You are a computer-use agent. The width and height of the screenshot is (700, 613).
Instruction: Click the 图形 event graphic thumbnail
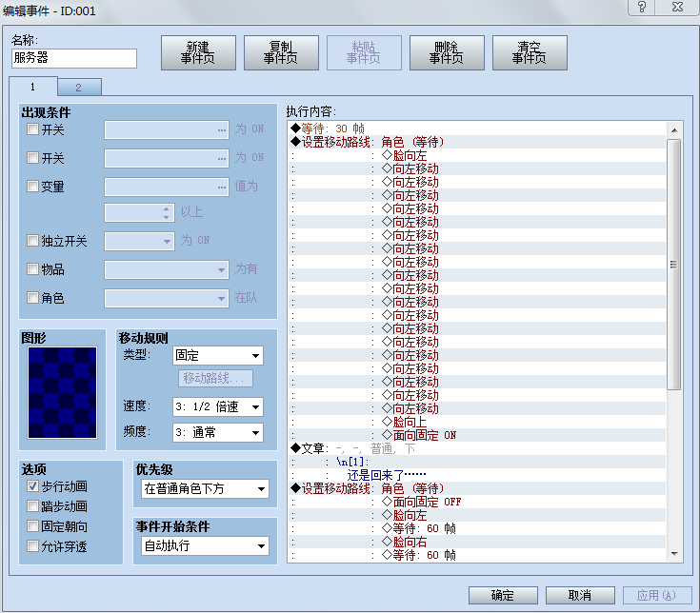click(x=62, y=392)
